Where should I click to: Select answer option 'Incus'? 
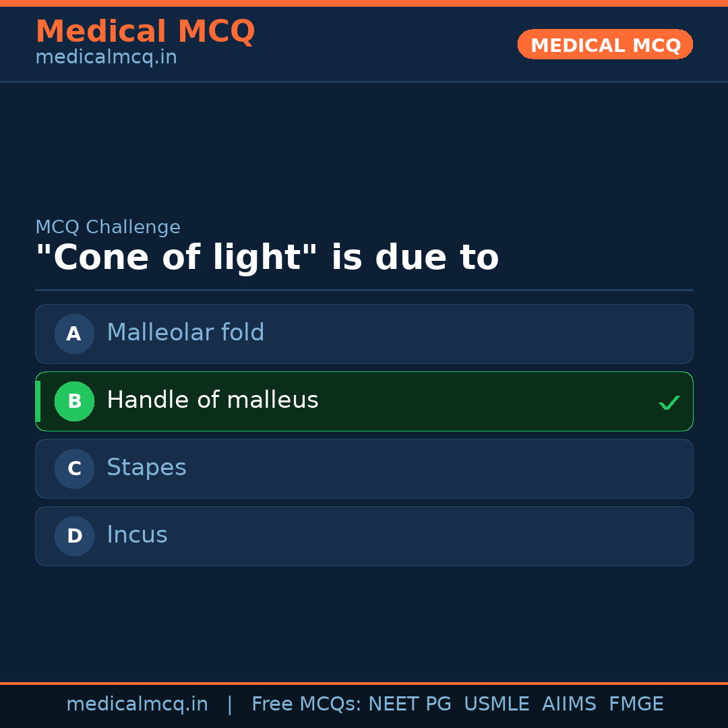(x=364, y=536)
